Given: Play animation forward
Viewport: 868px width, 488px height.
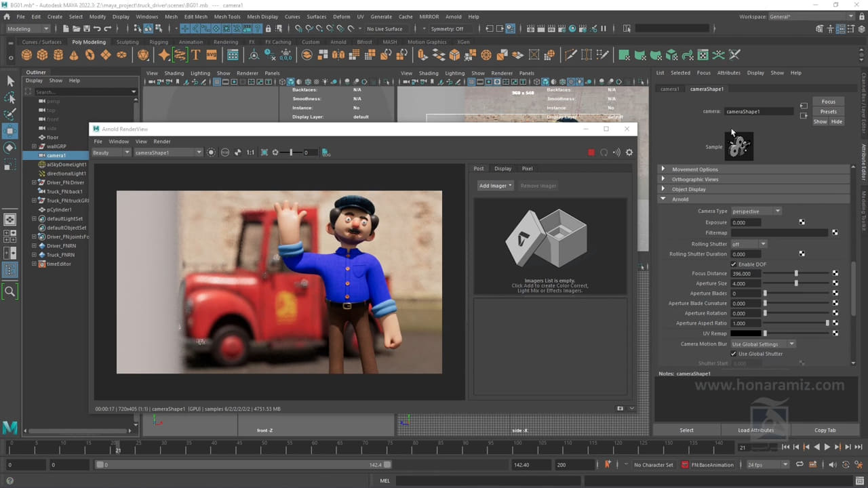Looking at the screenshot, I should pos(827,447).
